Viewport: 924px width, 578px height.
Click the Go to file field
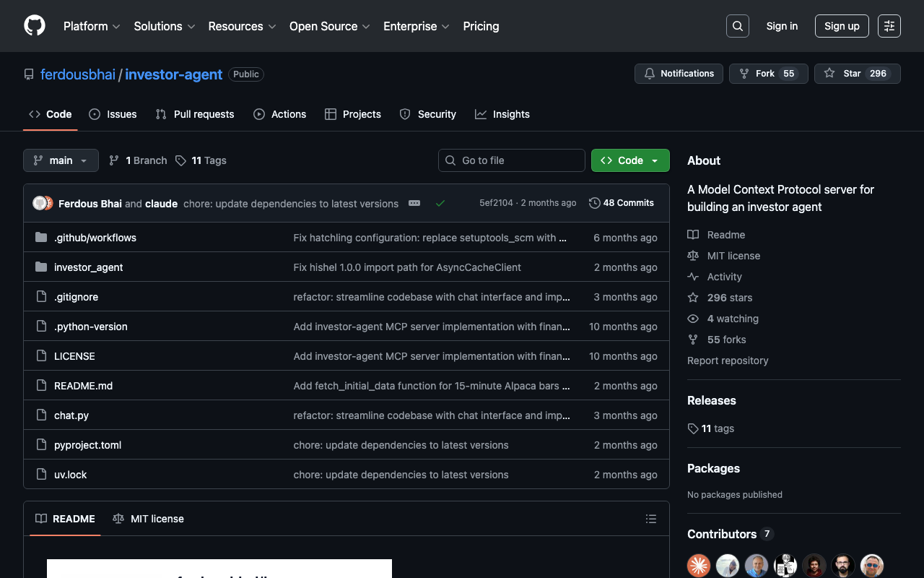tap(512, 160)
